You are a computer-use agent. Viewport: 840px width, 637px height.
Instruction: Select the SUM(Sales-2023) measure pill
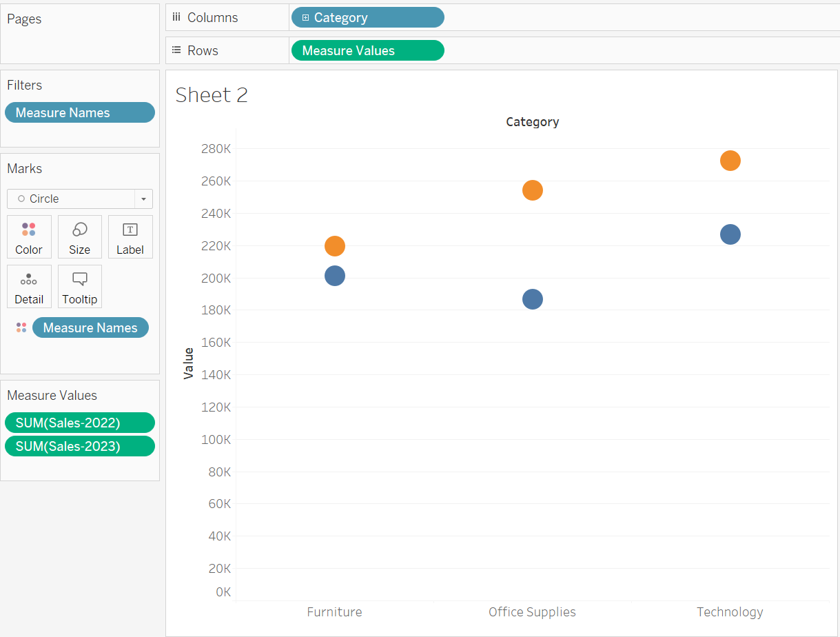79,446
